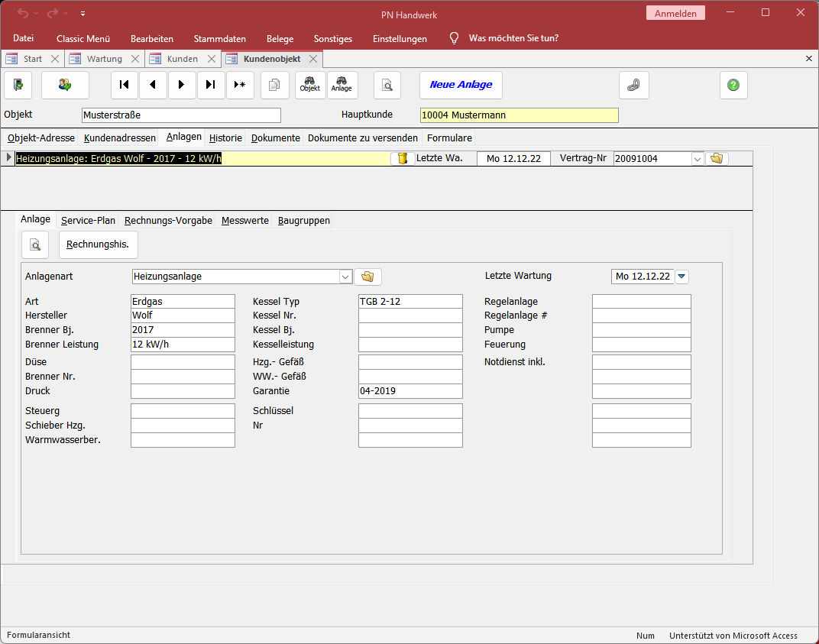Click the exit door icon in toolbar

click(x=18, y=85)
